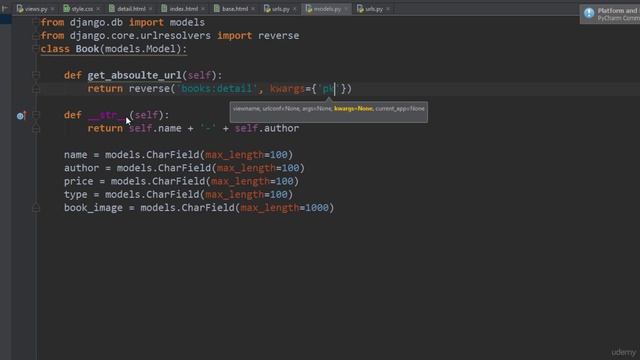Click the kwargs=None parameter hint popup

click(x=329, y=112)
